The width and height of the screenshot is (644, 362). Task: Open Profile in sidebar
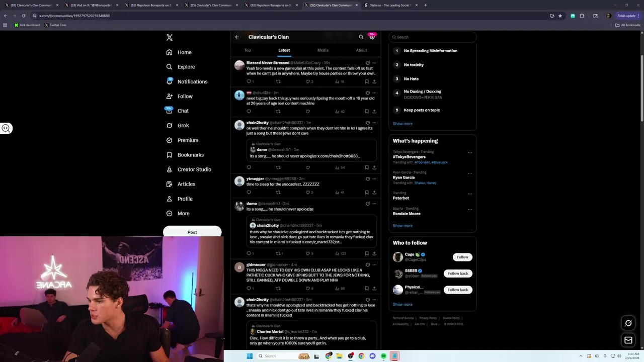click(x=179, y=199)
